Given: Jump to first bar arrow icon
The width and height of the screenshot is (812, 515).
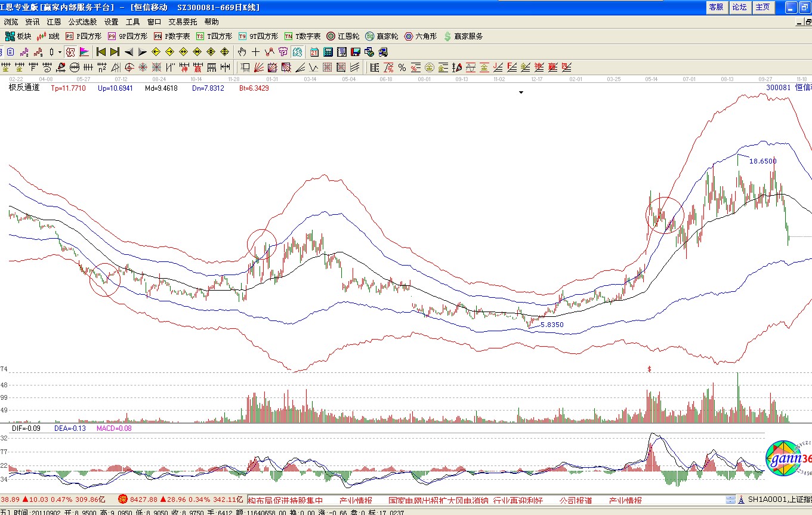Looking at the screenshot, I should pos(101,52).
